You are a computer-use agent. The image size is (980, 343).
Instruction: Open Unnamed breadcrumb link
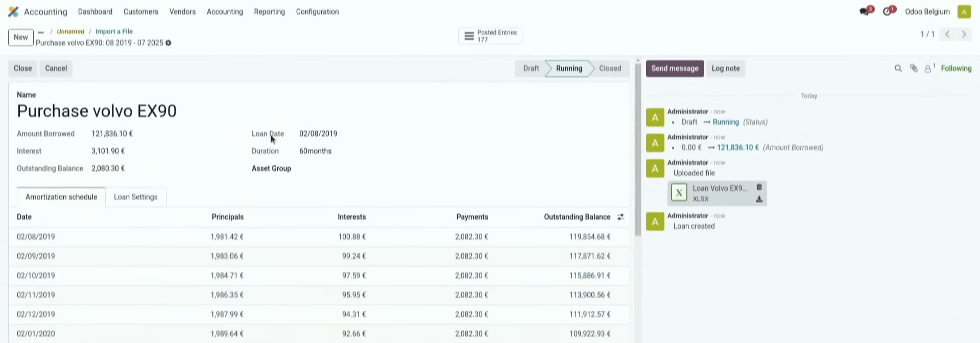pos(70,32)
